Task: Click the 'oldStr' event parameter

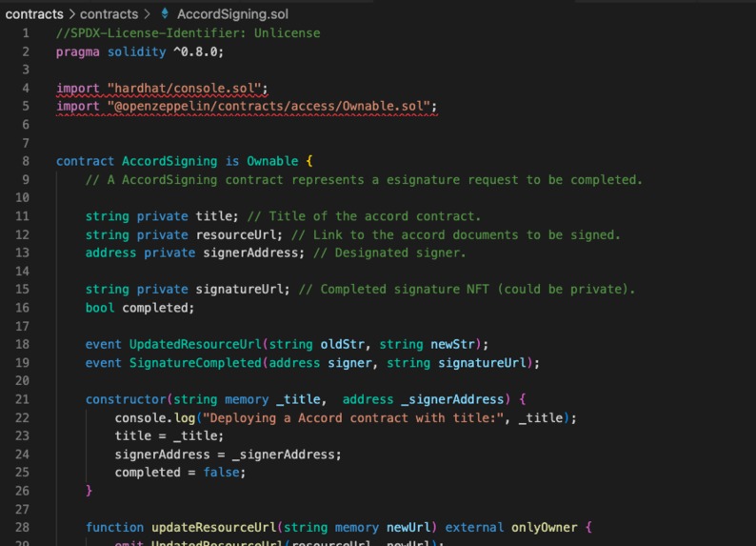Action: coord(343,344)
